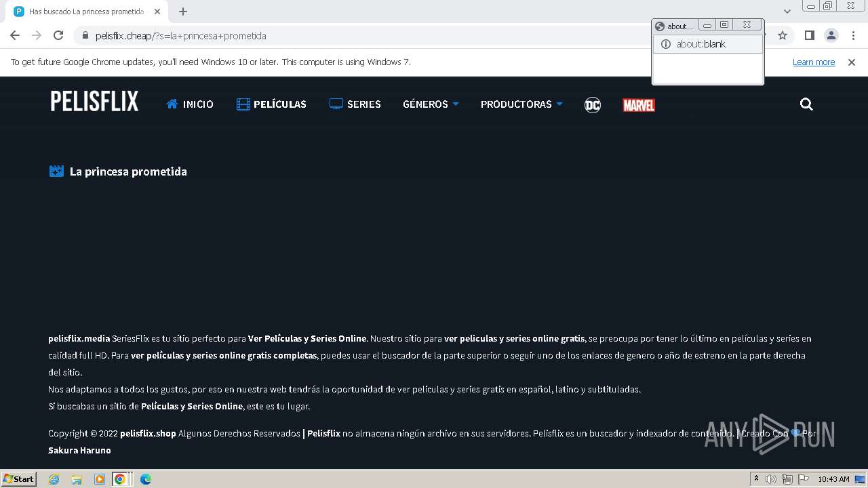Expand the PRODUCTORAS dropdown menu
This screenshot has width=868, height=488.
521,104
